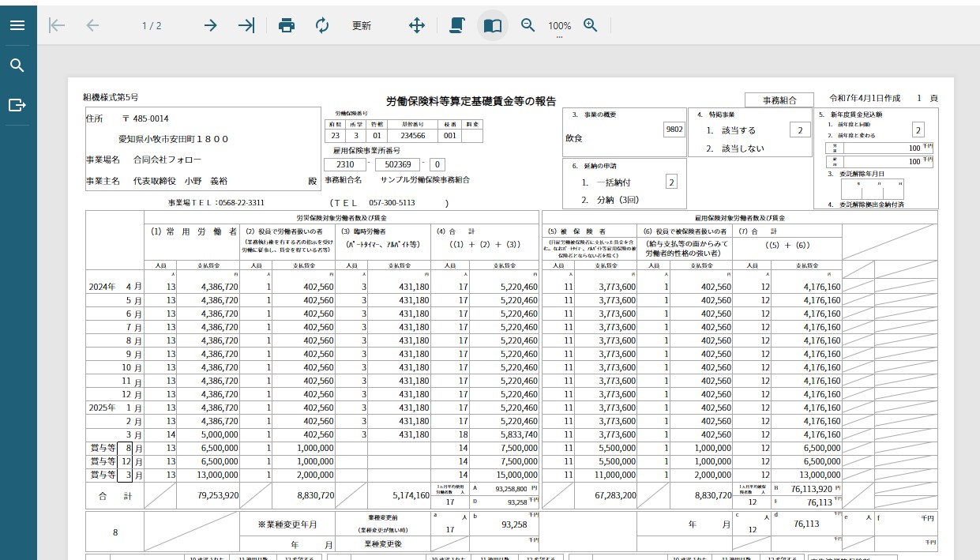Click the label 業種変更後
Viewport: 980px width, 560px height.
pos(382,543)
